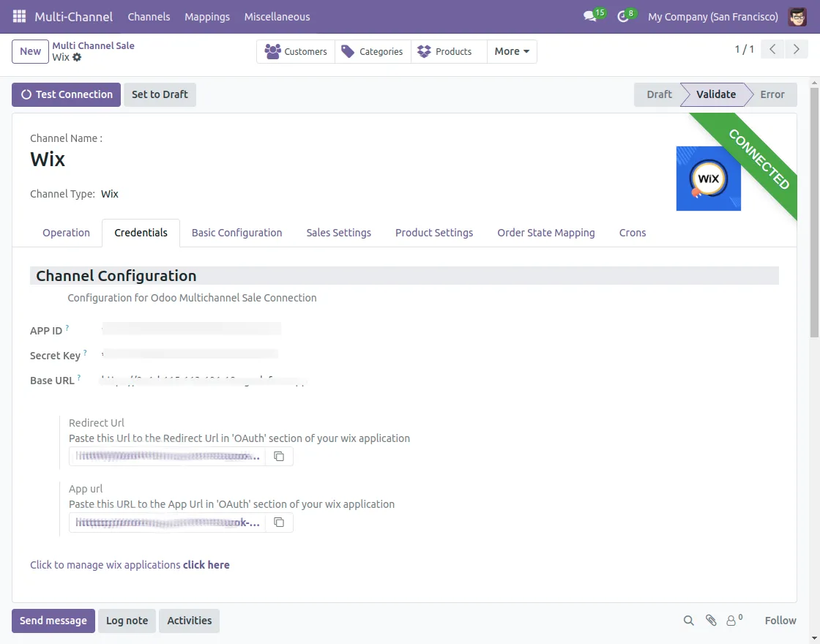Click the Test Connection button
Viewport: 820px width, 644px height.
pyautogui.click(x=67, y=94)
